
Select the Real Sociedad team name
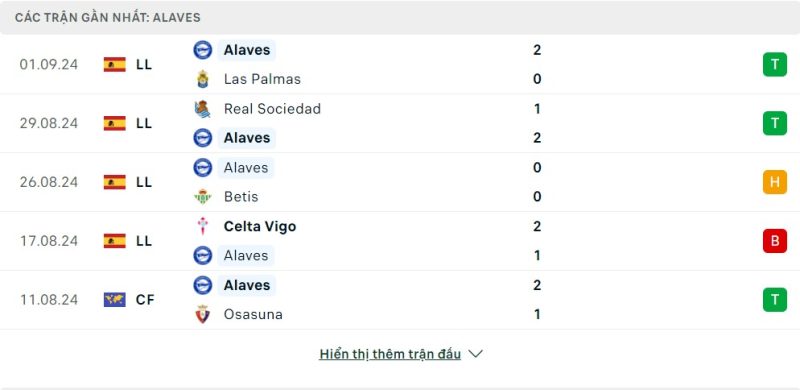pyautogui.click(x=272, y=109)
